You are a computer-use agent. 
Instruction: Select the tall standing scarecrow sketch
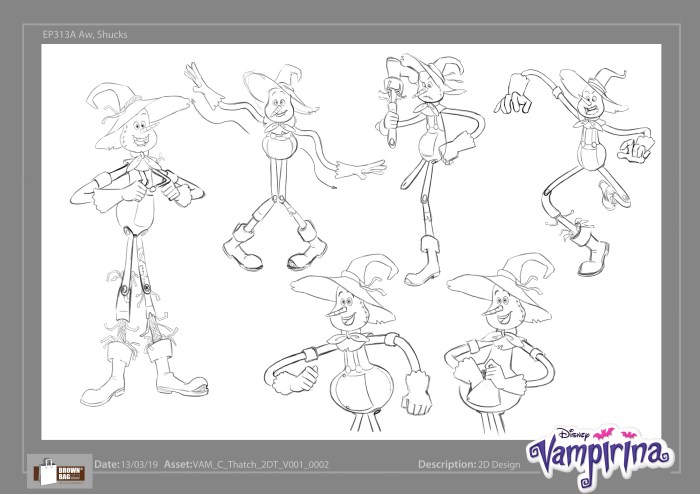coord(135,240)
